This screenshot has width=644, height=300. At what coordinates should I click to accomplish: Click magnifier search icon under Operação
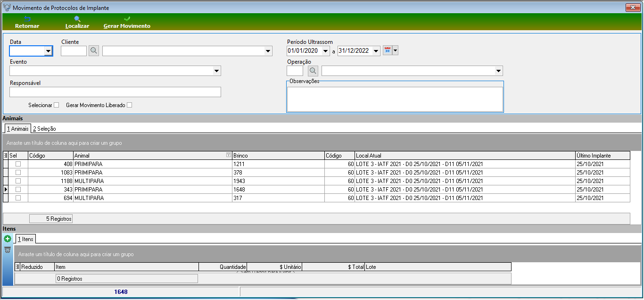[x=313, y=71]
